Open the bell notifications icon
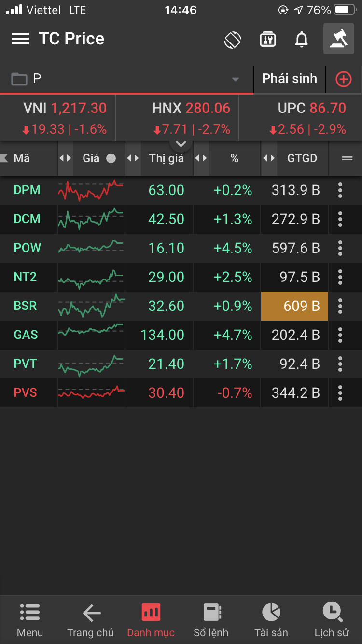This screenshot has width=362, height=644. point(301,39)
